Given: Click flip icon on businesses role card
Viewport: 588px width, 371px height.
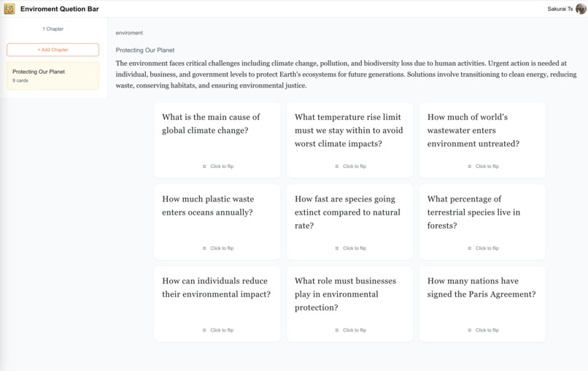Looking at the screenshot, I should coord(337,330).
